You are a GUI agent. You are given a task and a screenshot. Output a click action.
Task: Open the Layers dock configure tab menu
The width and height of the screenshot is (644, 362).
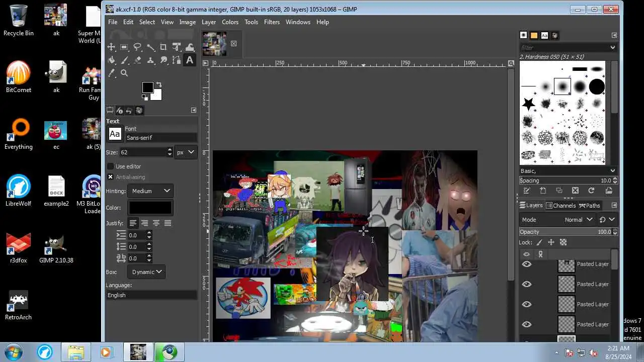pos(614,205)
